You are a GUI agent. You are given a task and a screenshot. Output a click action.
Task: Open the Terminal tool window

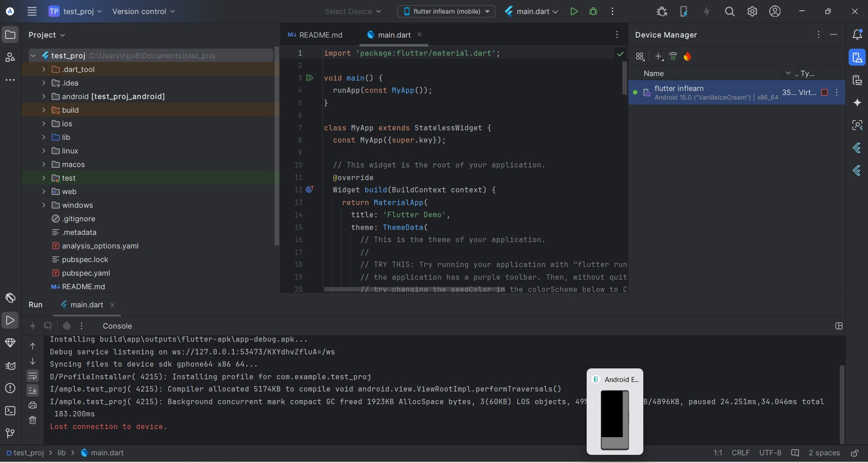pyautogui.click(x=10, y=411)
